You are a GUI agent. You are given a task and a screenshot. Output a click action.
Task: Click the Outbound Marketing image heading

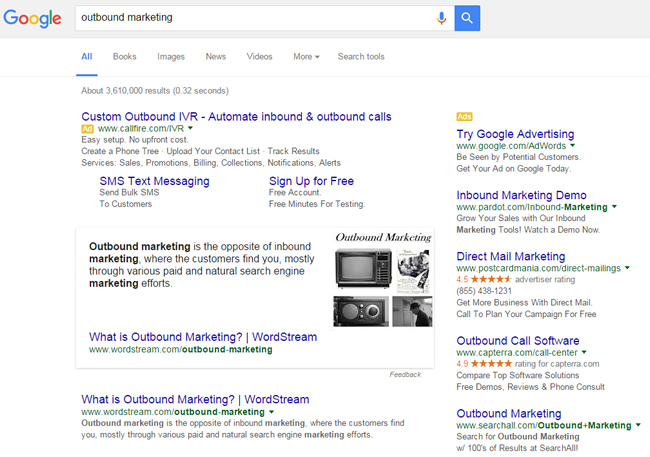pos(383,237)
